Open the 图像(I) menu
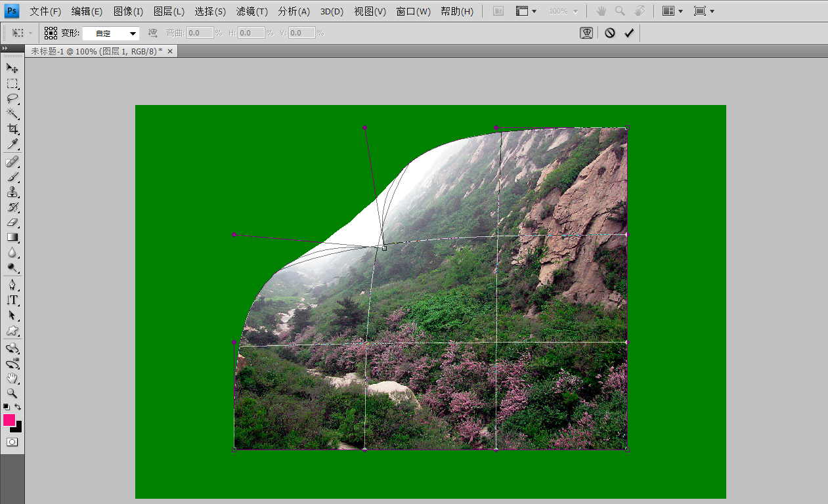The image size is (828, 504). [x=128, y=11]
